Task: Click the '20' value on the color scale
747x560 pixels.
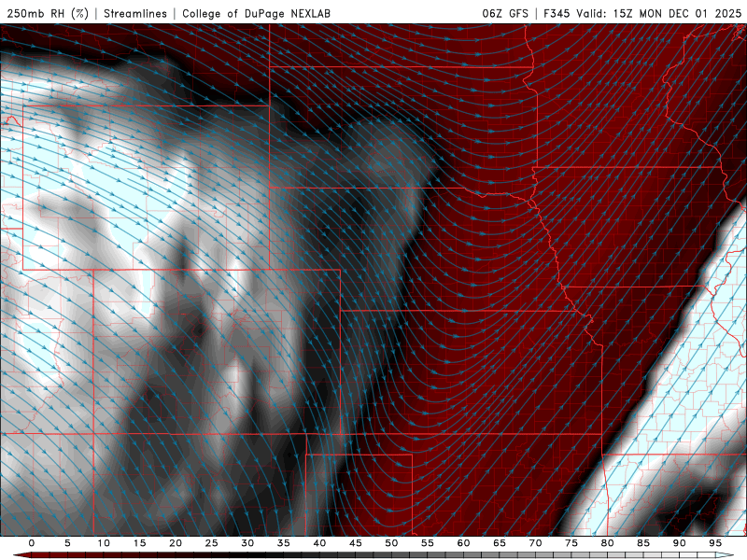Action: pyautogui.click(x=176, y=543)
